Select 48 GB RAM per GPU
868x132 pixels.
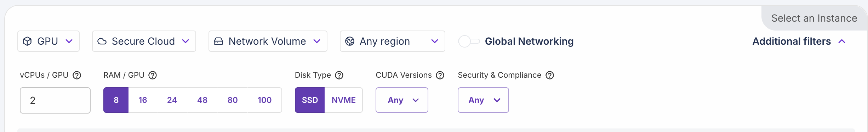coord(202,100)
